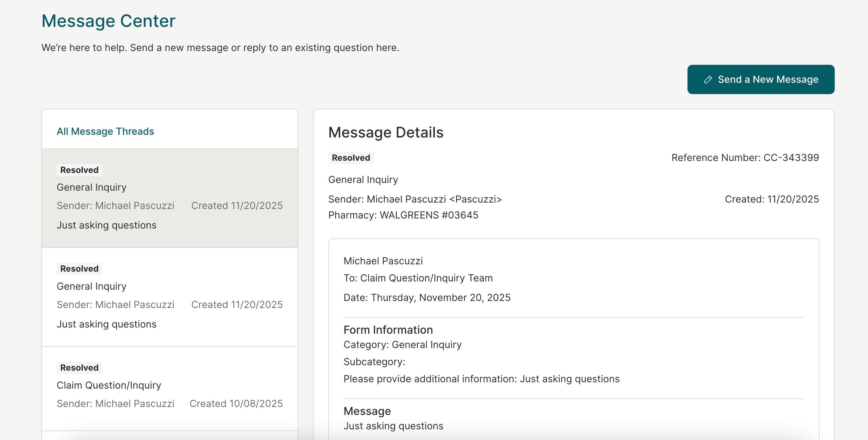Select the Message section text Just asking questions

point(394,426)
